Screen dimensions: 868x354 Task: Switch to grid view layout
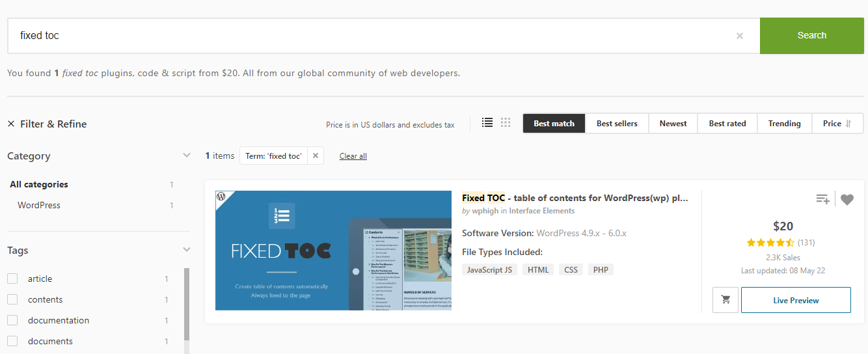[506, 122]
